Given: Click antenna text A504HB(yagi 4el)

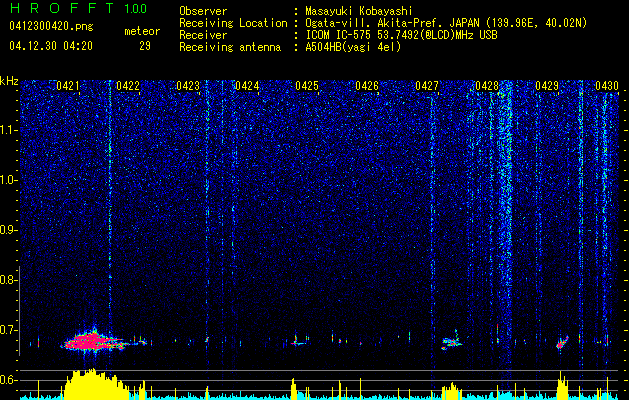Looking at the screenshot, I should (353, 47).
